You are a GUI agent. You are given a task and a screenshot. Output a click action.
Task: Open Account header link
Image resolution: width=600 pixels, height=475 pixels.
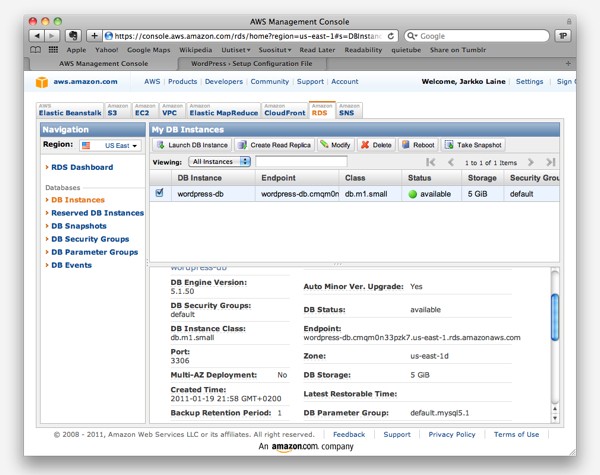pos(345,82)
